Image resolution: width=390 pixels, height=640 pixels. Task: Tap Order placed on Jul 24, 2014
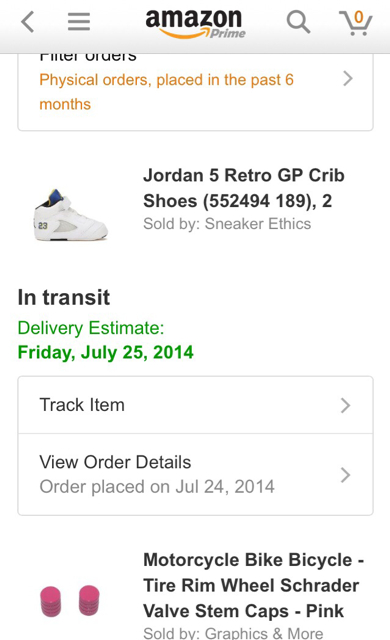click(157, 487)
